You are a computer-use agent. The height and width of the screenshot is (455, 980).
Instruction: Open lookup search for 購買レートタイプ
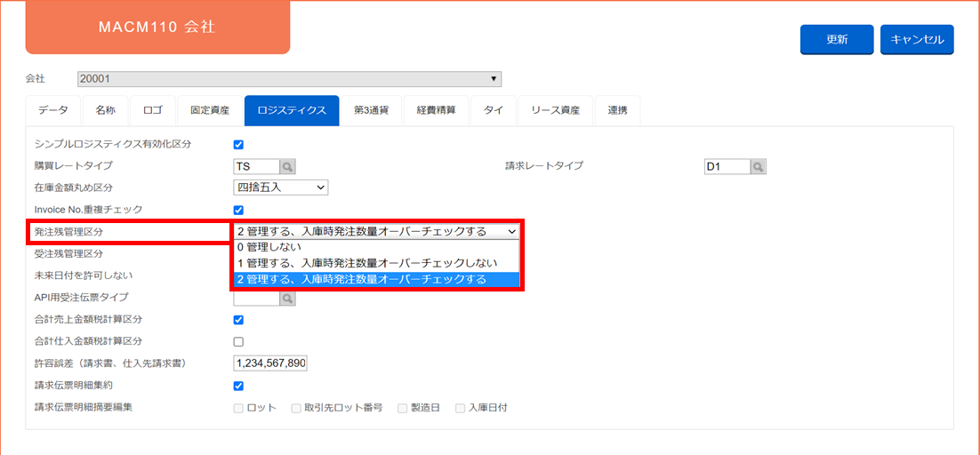tap(287, 167)
